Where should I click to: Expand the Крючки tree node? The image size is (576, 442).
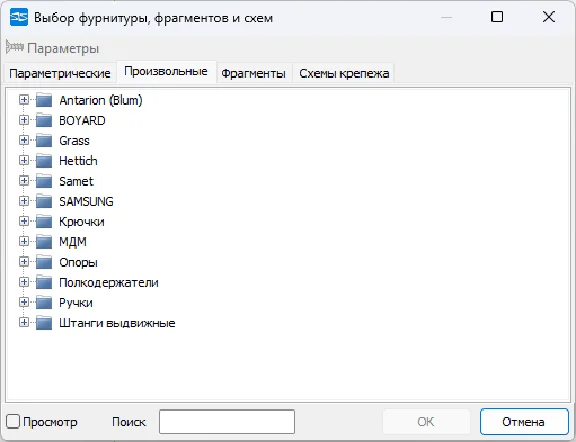24,221
